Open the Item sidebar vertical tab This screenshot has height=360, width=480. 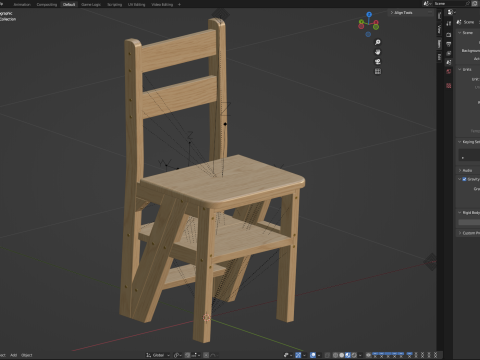[439, 43]
